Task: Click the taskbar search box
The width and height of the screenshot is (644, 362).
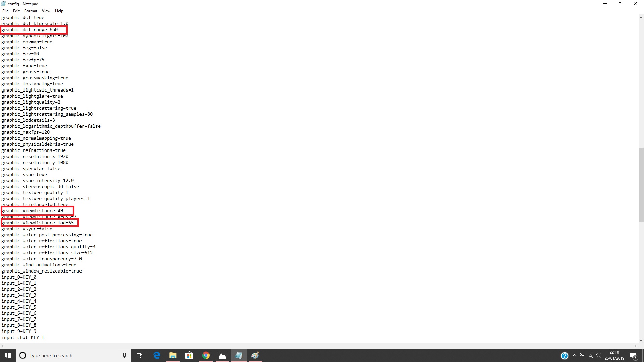Action: [x=70, y=355]
